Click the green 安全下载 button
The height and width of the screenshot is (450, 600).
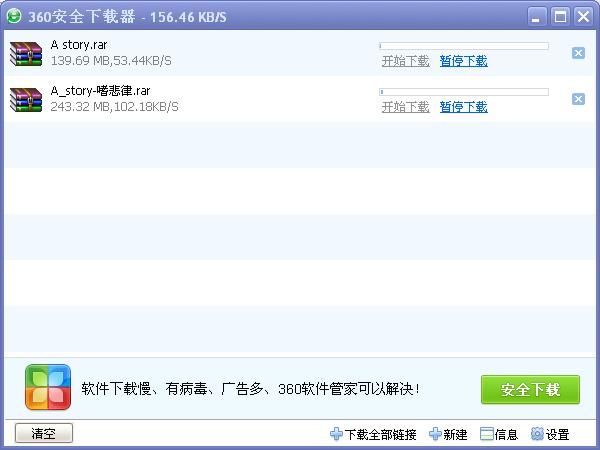point(530,390)
